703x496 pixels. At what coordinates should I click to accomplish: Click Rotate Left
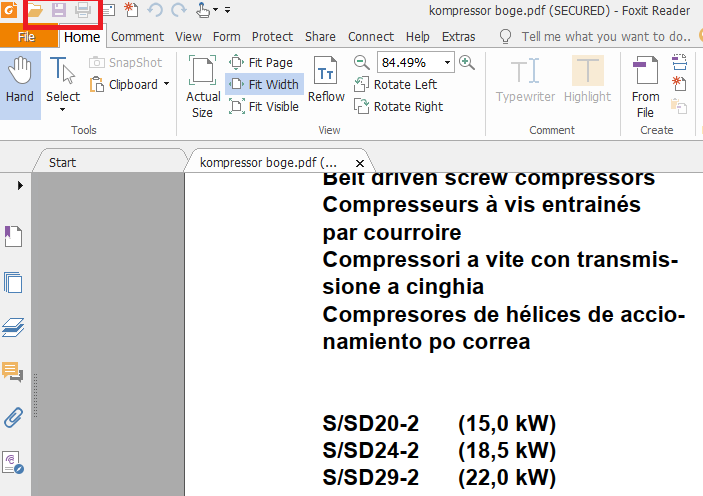395,84
